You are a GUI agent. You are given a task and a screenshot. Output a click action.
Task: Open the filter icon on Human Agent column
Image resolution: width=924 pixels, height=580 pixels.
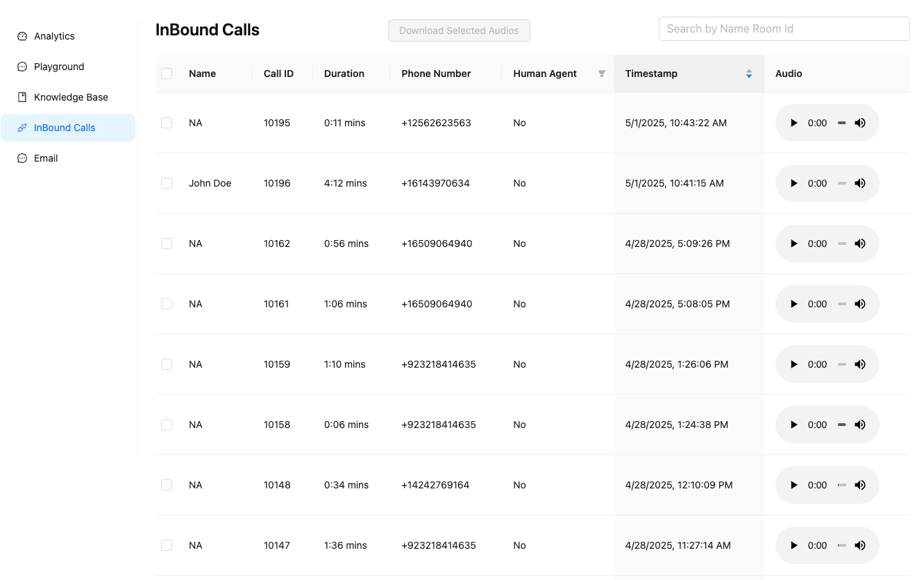point(601,74)
